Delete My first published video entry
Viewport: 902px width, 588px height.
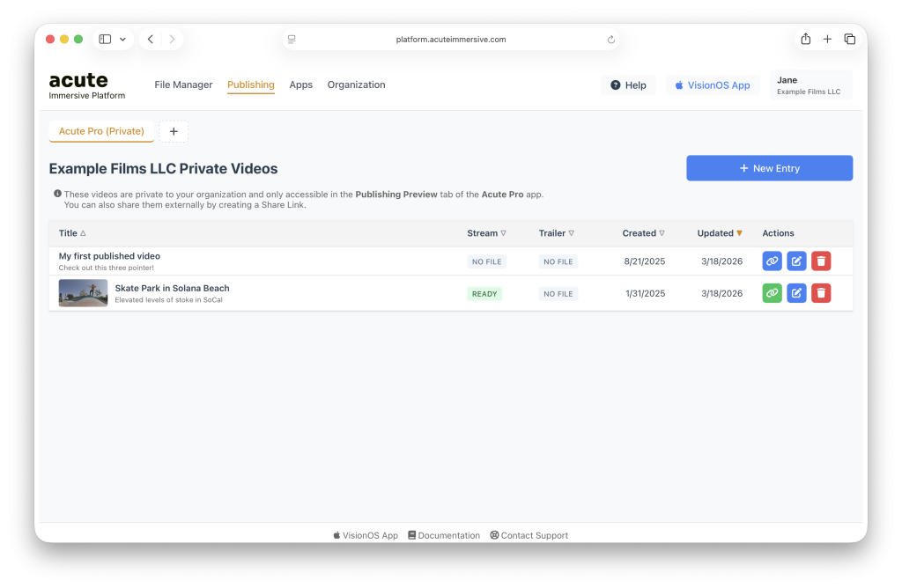click(x=821, y=261)
